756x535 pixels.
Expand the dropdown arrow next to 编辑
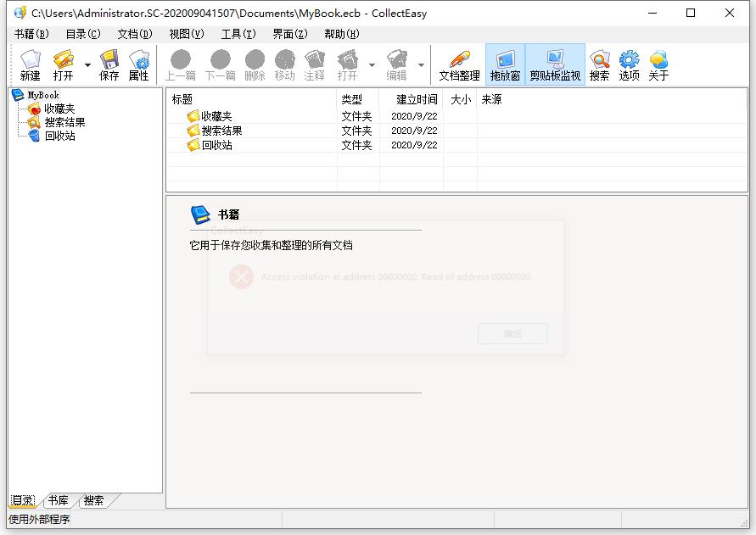[x=421, y=65]
